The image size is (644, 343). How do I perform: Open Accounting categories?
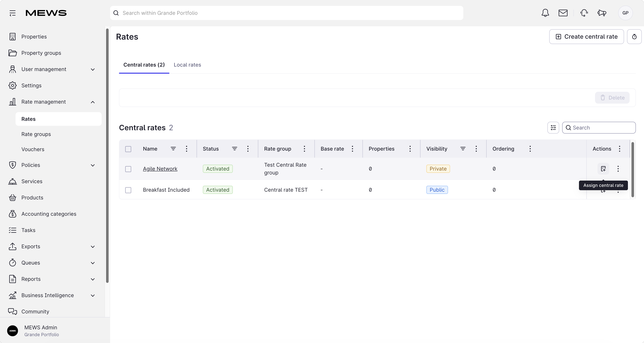point(49,214)
